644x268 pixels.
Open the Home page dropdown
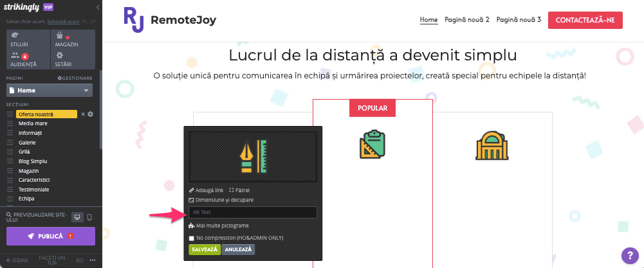coord(50,90)
